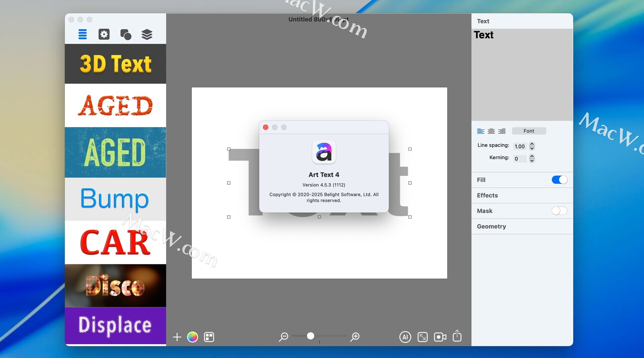Click the Belight Software copyright text
644x358 pixels.
(324, 197)
